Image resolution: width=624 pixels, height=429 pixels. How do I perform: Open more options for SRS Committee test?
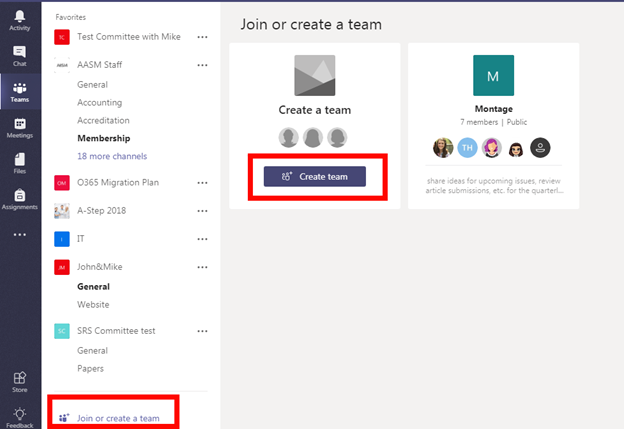click(203, 331)
